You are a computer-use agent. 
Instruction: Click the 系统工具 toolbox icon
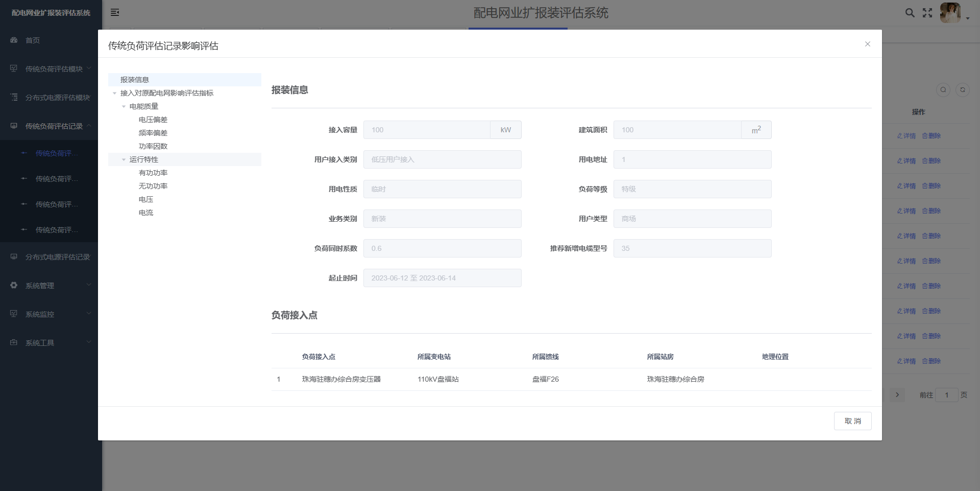pos(14,342)
